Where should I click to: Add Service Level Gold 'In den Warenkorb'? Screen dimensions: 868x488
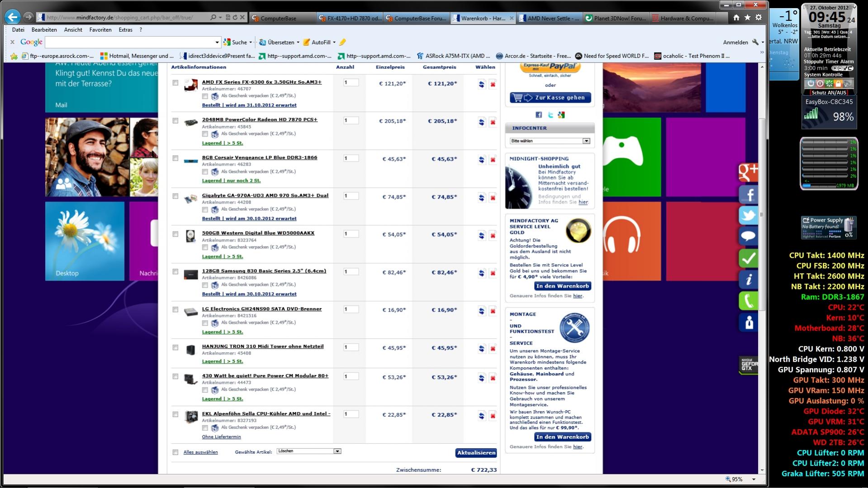(x=563, y=286)
